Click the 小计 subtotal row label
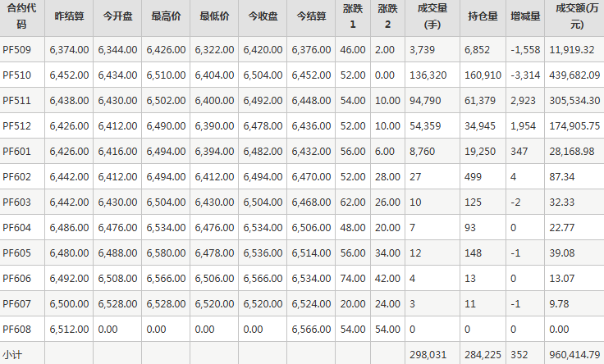 12,355
